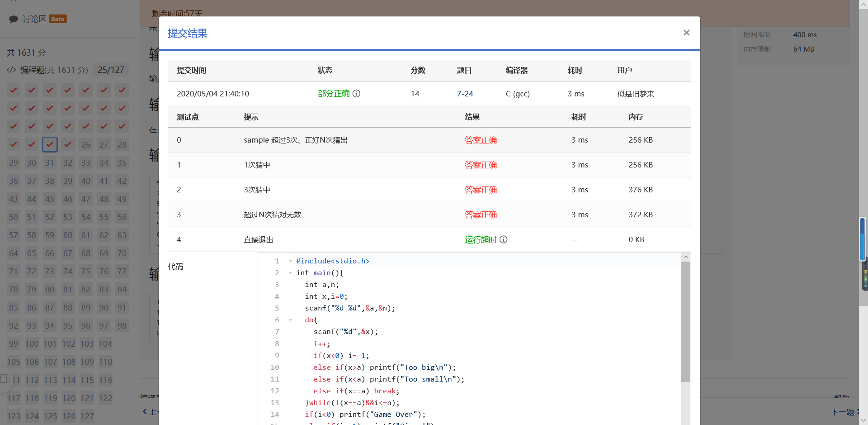Viewport: 868px width, 425px height.
Task: Click the submission time 2020/05/04 21:40:10
Action: point(213,94)
